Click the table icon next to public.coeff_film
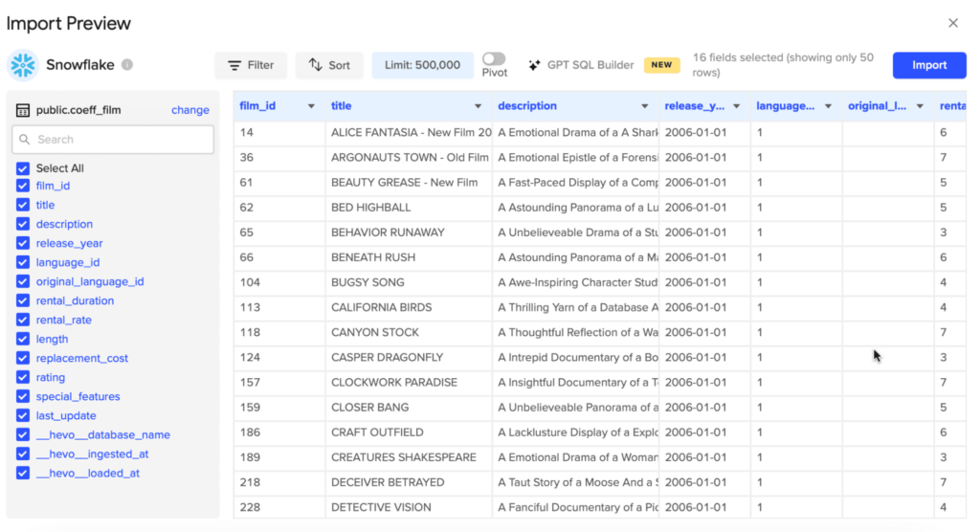 point(23,110)
